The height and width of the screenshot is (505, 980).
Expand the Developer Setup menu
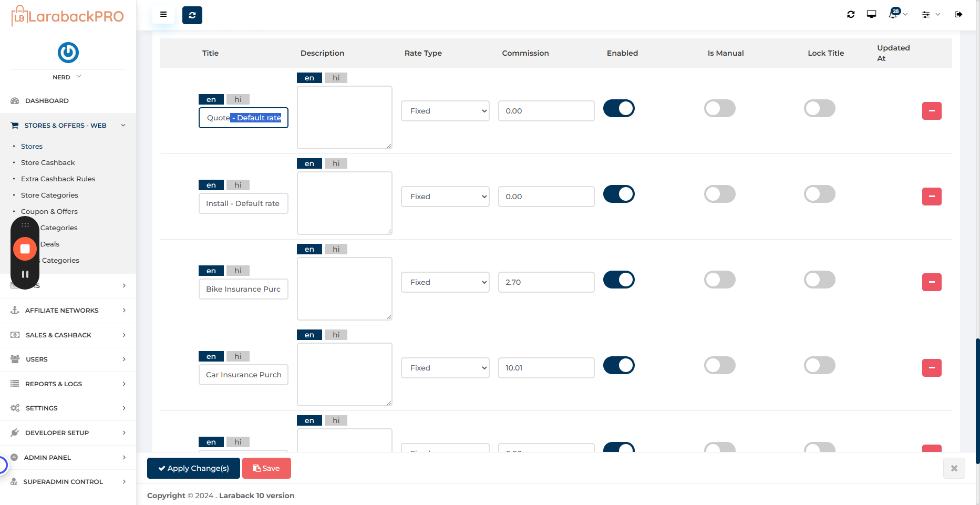click(68, 433)
